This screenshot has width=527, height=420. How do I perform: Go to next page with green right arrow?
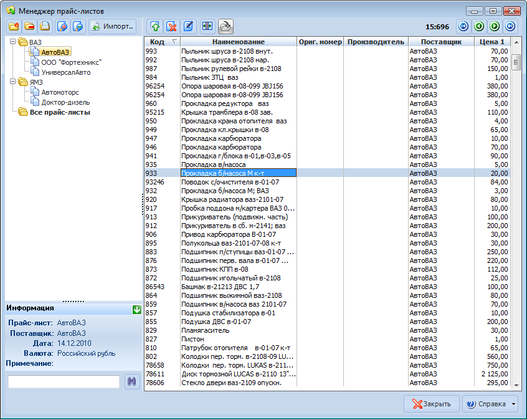pos(495,26)
